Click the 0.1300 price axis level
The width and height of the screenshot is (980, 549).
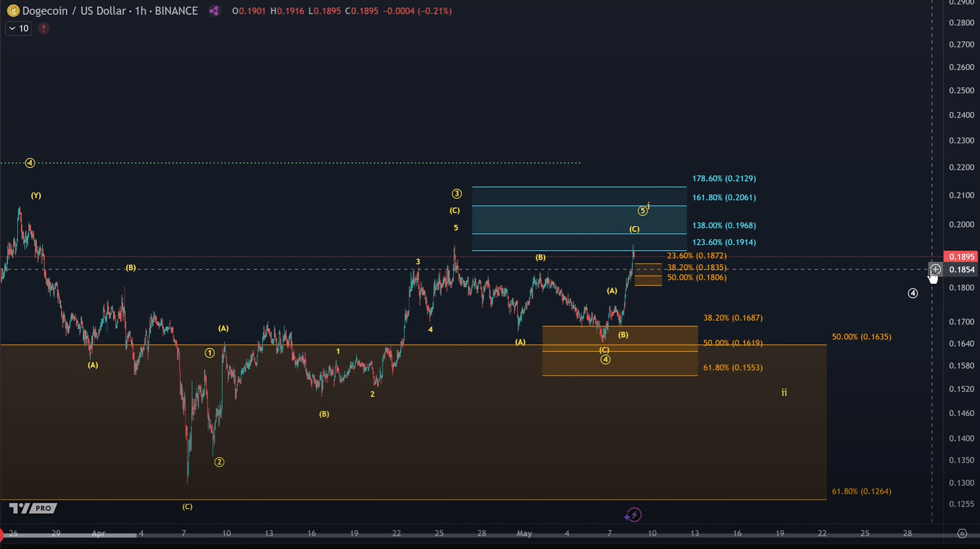[962, 483]
